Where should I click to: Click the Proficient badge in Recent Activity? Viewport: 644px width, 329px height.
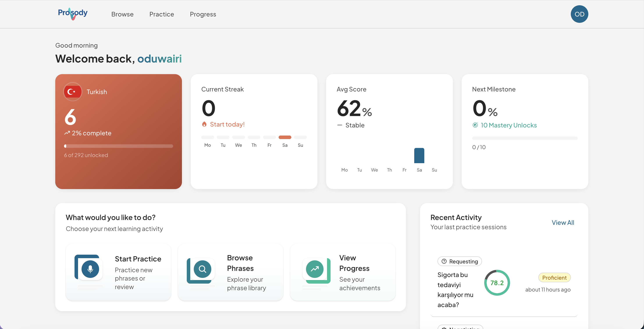[x=554, y=277]
